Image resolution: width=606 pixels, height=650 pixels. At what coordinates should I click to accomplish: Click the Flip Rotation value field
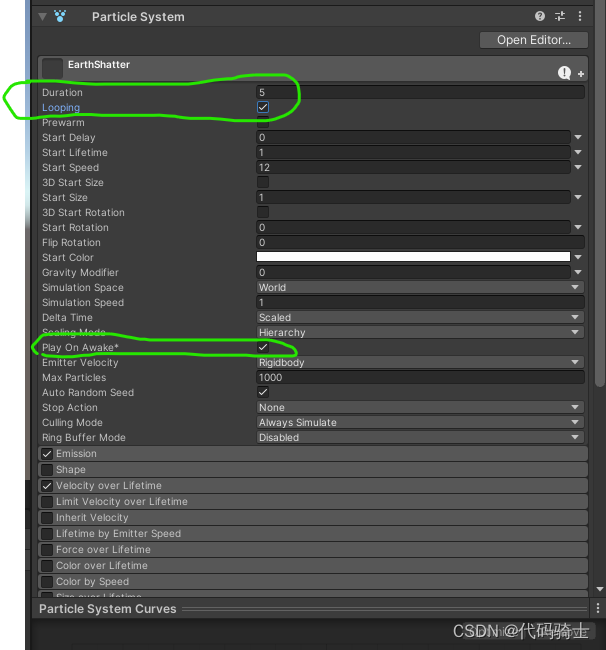[x=420, y=242]
